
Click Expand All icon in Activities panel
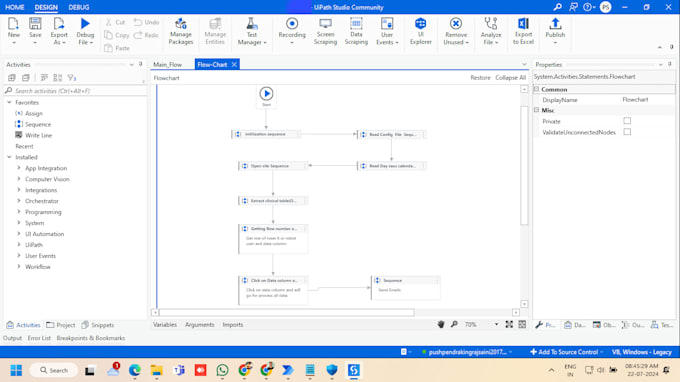click(12, 78)
